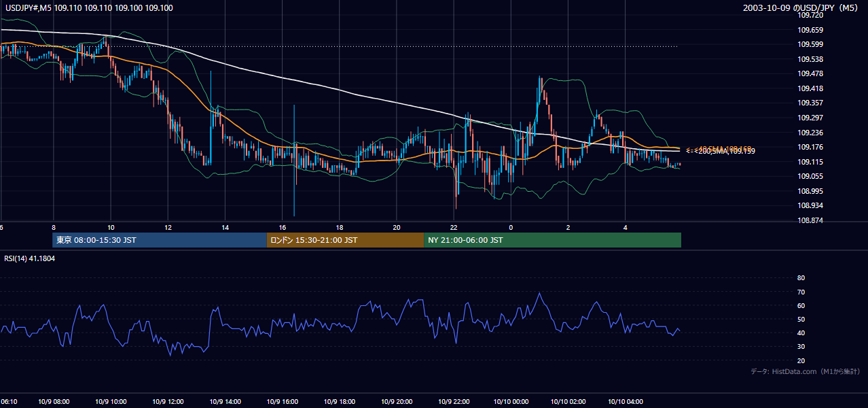868x408 pixels.
Task: Click price label 109.599
Action: pyautogui.click(x=810, y=44)
